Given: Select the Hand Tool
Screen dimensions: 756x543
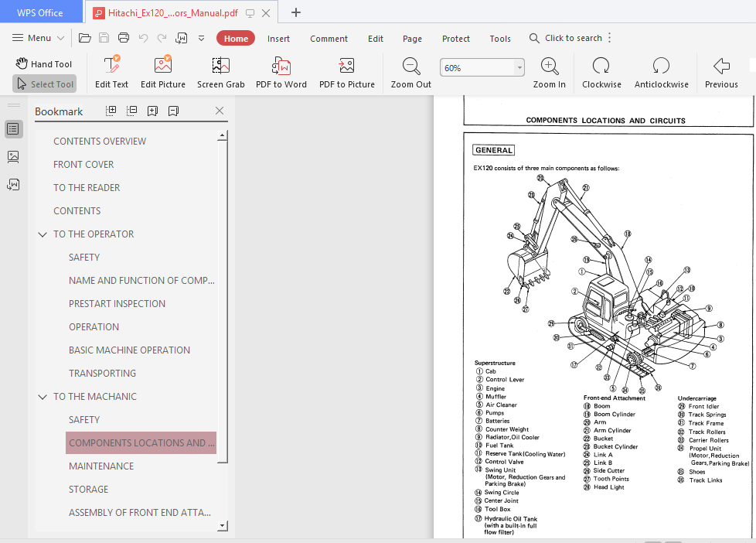Looking at the screenshot, I should [43, 63].
